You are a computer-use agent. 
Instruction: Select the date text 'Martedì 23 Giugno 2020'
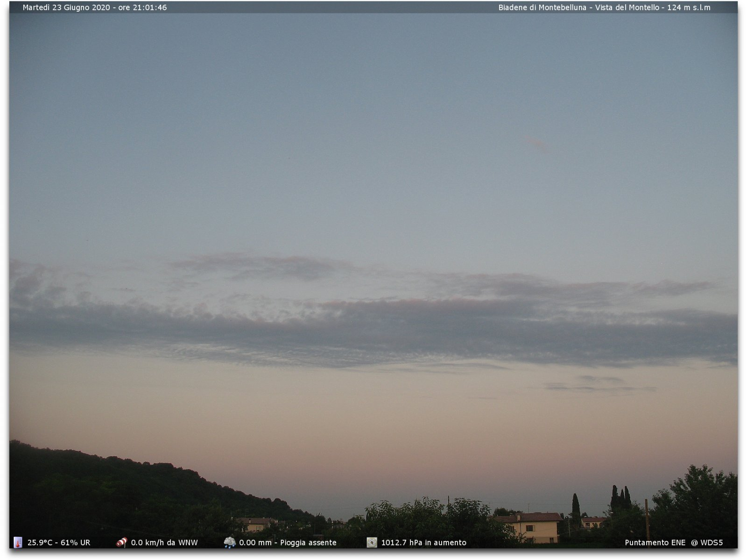(x=66, y=7)
